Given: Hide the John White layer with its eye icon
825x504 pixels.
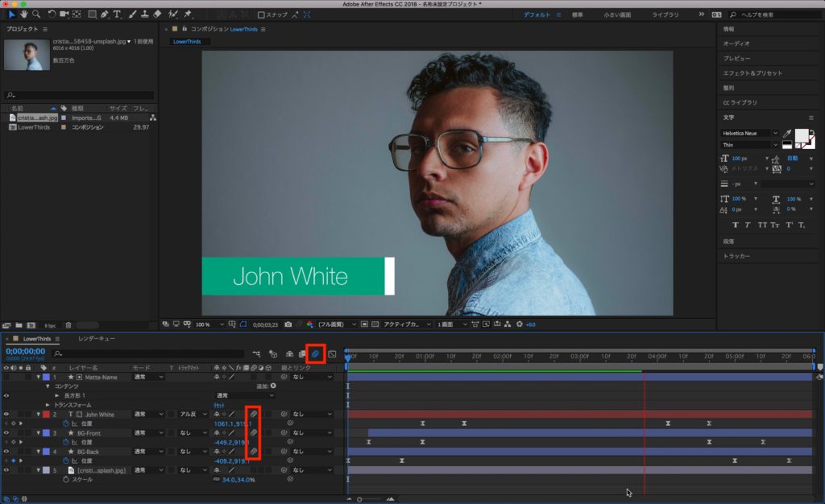Looking at the screenshot, I should point(6,415).
